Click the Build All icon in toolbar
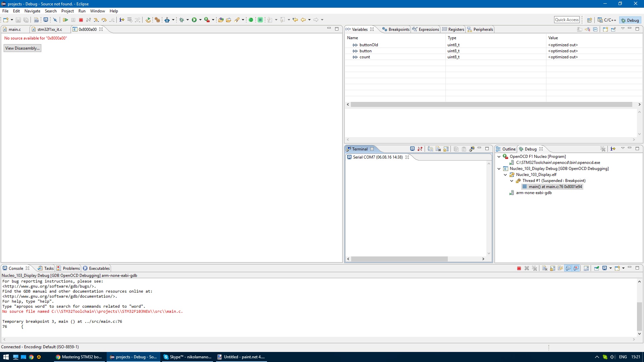644x362 pixels. [x=36, y=20]
